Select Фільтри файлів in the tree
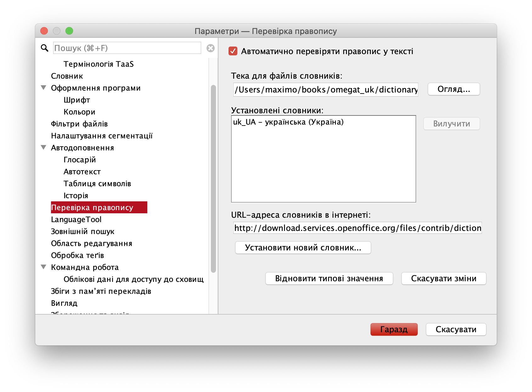This screenshot has height=392, width=532. pos(79,124)
